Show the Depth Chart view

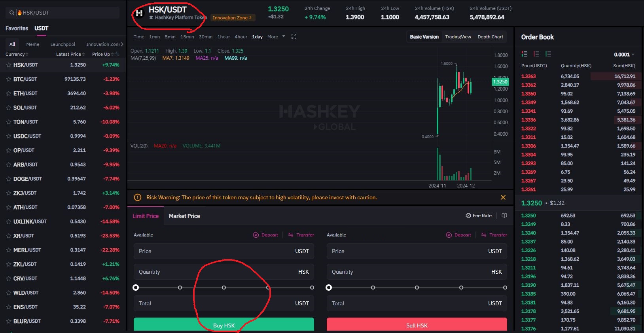490,37
